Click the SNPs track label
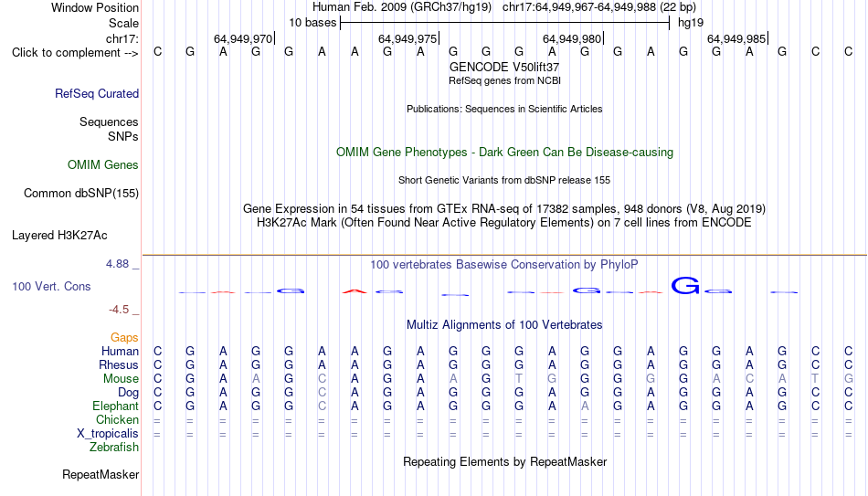Screen dimensions: 868x496 (x=123, y=136)
